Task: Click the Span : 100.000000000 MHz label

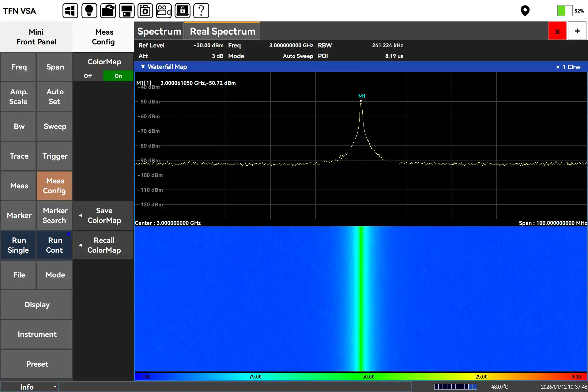Action: click(x=553, y=223)
